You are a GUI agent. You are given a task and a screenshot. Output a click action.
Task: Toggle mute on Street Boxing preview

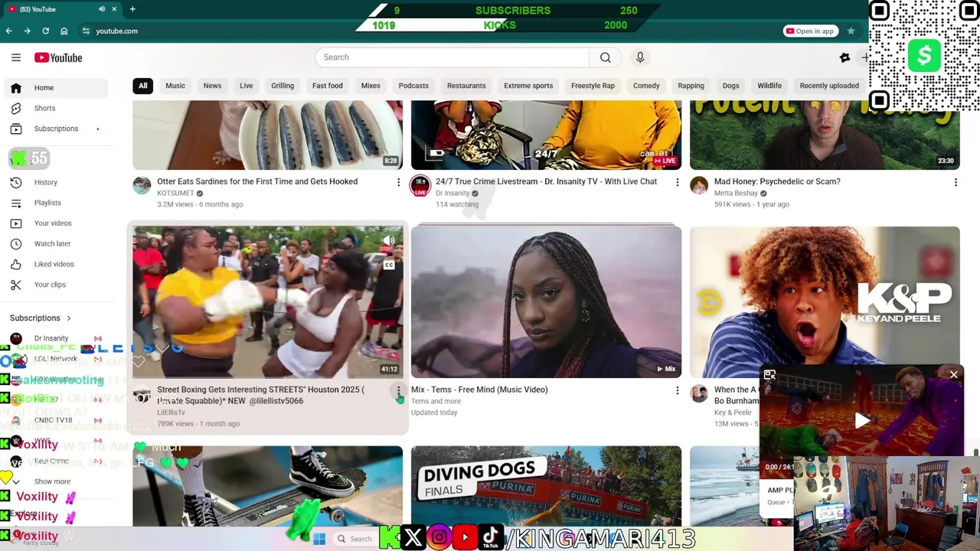click(x=389, y=241)
